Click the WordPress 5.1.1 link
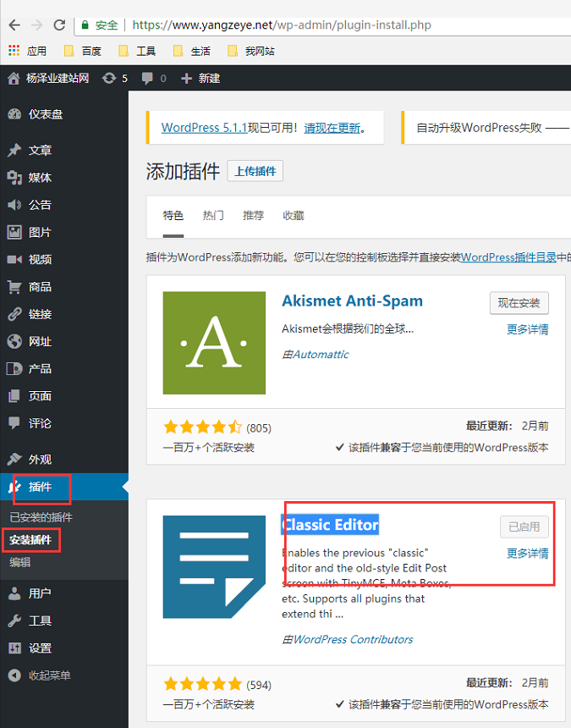Screen dimensions: 571x728 click(x=204, y=128)
